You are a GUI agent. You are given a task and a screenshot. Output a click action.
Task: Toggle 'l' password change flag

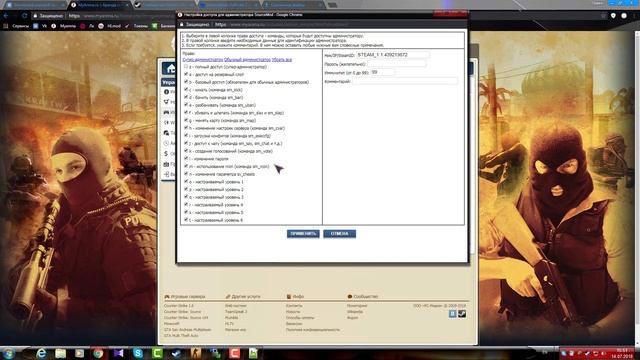[186, 158]
